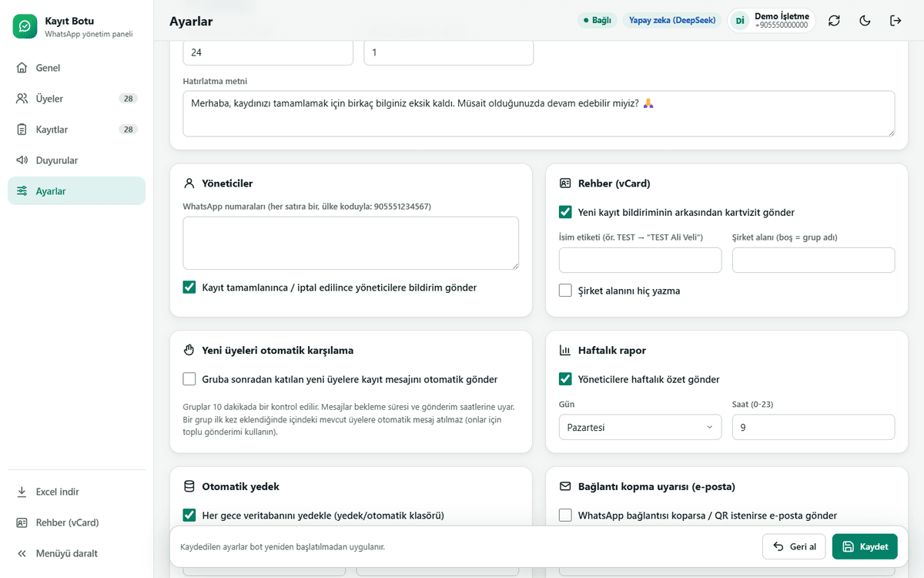Toggle dark mode with the moon icon
Screen dimensions: 924x578
(865, 21)
